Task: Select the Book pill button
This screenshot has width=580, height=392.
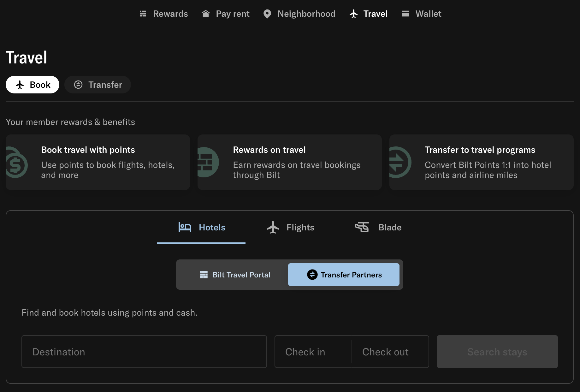Action: tap(32, 85)
